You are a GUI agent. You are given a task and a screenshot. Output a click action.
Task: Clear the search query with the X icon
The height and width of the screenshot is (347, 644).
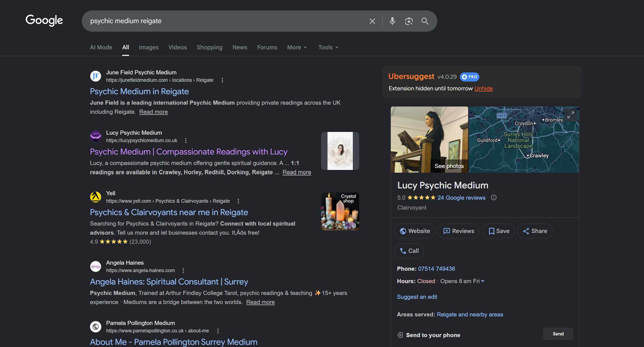[x=372, y=21]
